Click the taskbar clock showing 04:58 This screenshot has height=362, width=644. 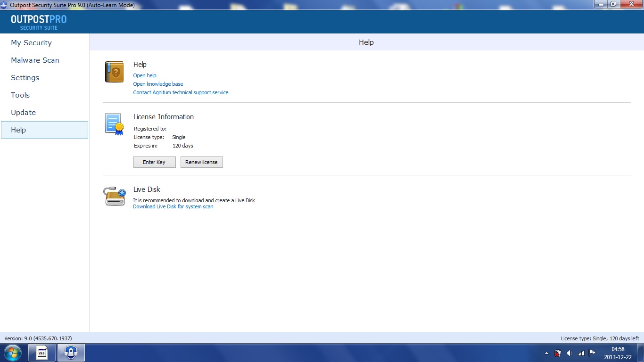pos(618,353)
